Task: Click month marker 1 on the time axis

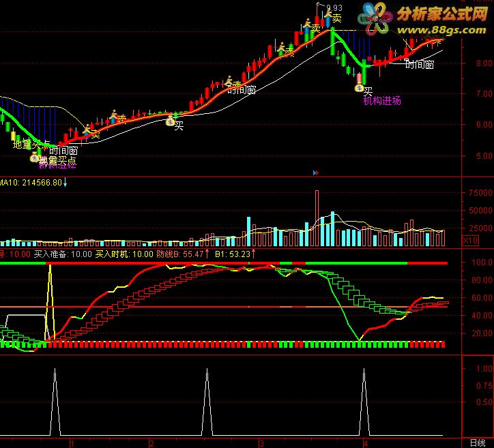Action: pyautogui.click(x=72, y=444)
